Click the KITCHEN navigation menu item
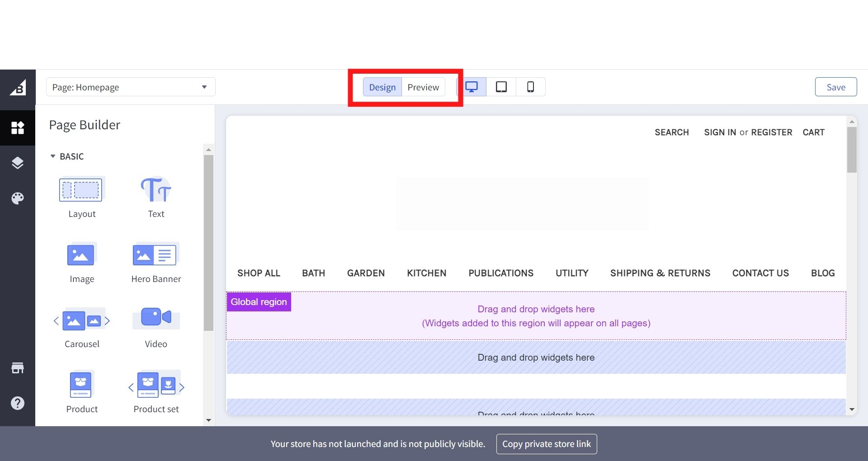The width and height of the screenshot is (868, 461). pos(426,273)
